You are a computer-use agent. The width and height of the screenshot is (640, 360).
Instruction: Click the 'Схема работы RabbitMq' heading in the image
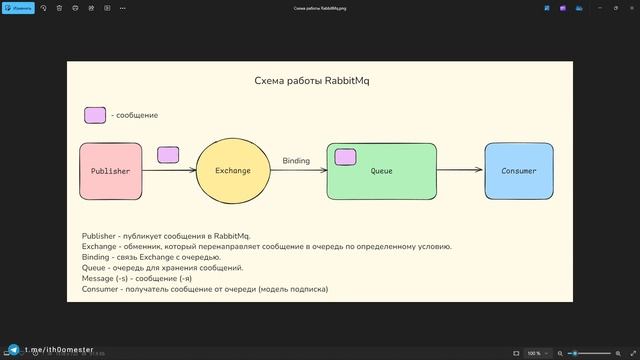coord(312,81)
